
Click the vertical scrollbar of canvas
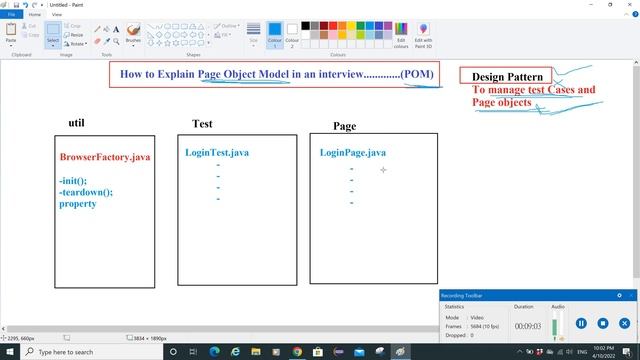point(636,171)
